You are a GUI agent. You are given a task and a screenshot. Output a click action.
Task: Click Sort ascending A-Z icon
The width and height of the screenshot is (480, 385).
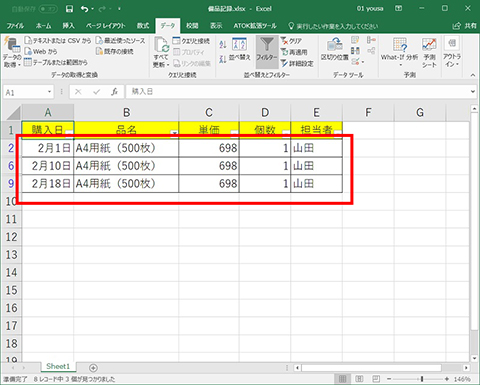tap(223, 44)
